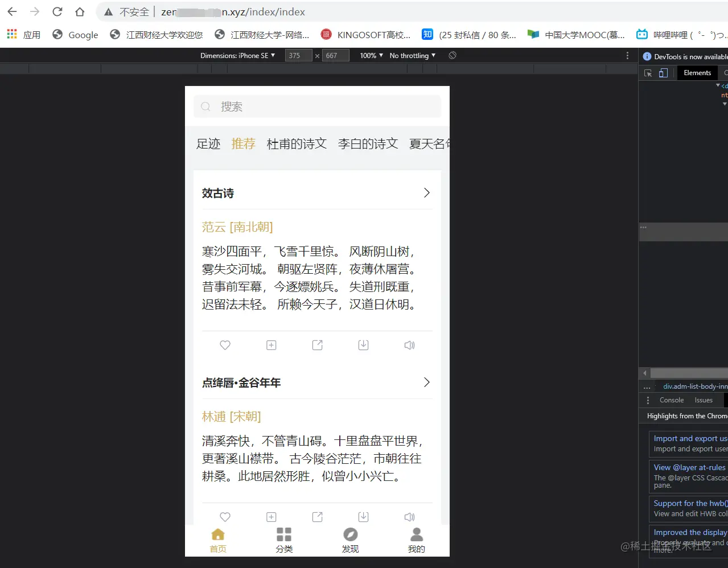The height and width of the screenshot is (568, 728).
Task: Select the 推荐 tab
Action: [243, 144]
